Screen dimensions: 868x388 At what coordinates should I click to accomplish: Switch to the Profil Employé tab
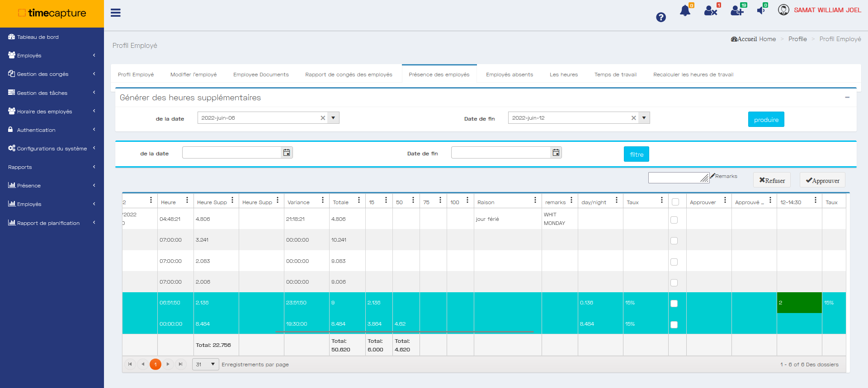coord(136,75)
